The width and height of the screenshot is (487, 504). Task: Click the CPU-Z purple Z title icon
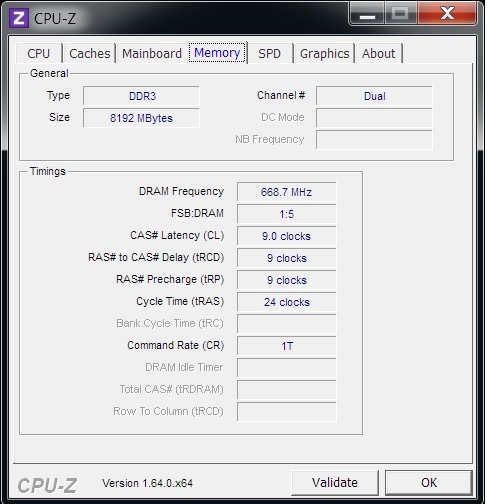coord(19,18)
